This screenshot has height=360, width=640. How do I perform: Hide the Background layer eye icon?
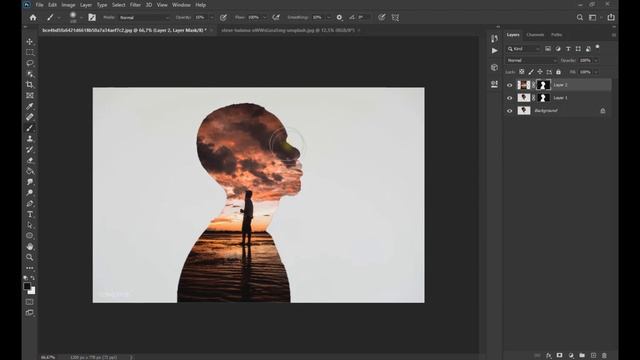tap(509, 111)
